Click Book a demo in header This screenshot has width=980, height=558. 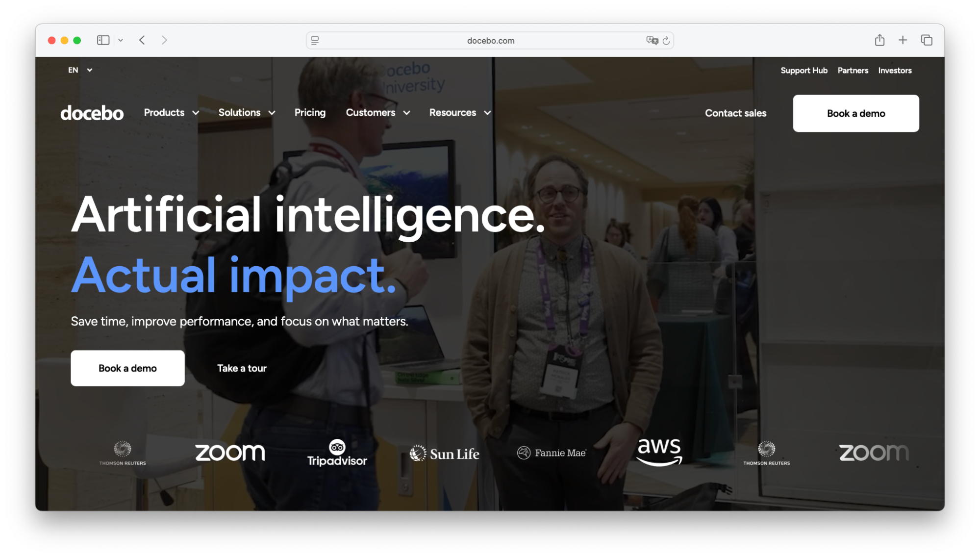[855, 113]
